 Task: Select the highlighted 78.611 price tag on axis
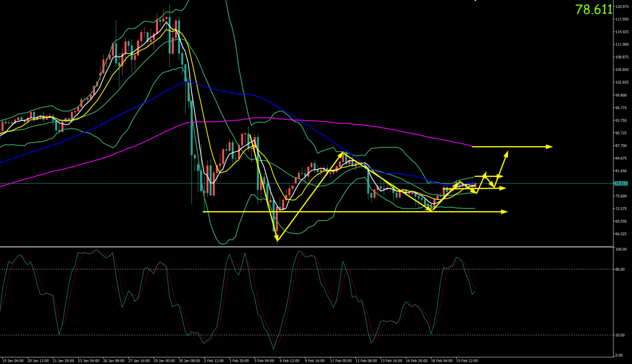tap(621, 184)
